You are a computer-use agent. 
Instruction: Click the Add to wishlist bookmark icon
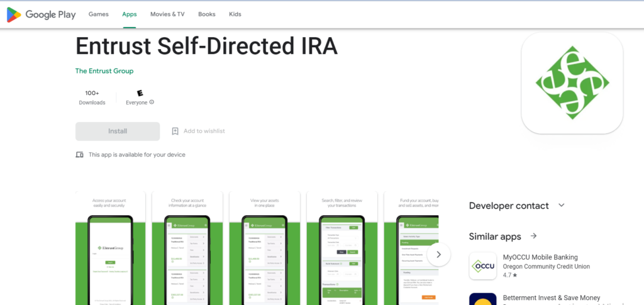pyautogui.click(x=175, y=131)
